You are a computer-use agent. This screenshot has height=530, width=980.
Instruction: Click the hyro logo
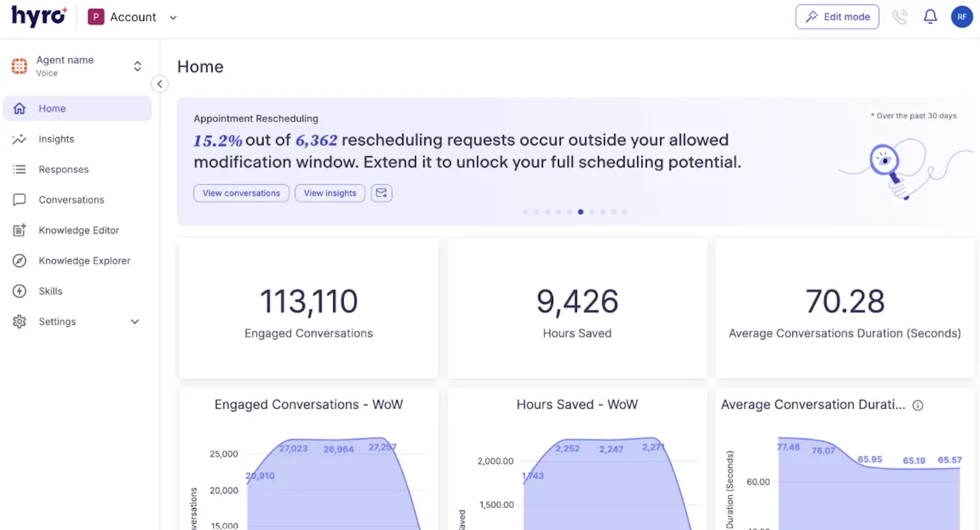40,16
